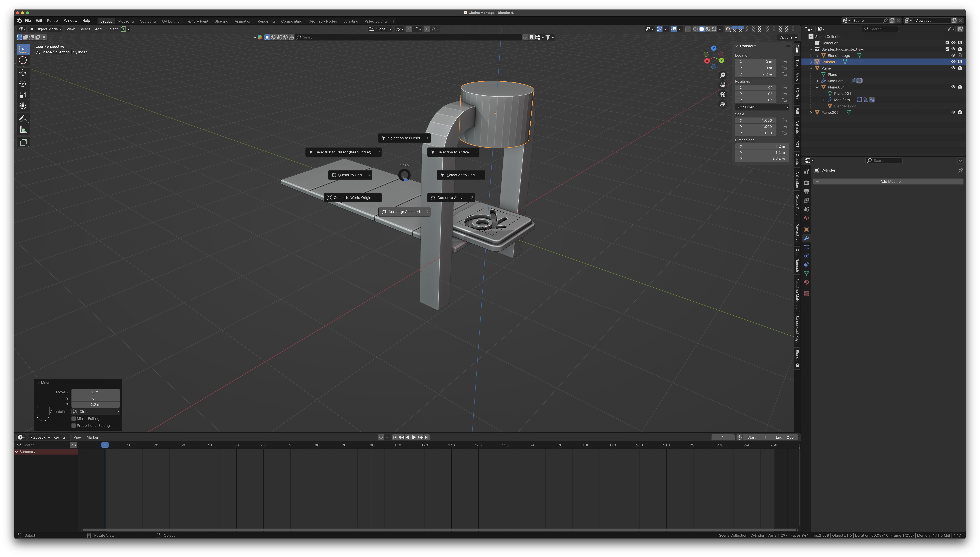Viewport: 980px width, 557px height.
Task: Choose Cursor to Selected in Snap pie
Action: coord(404,212)
